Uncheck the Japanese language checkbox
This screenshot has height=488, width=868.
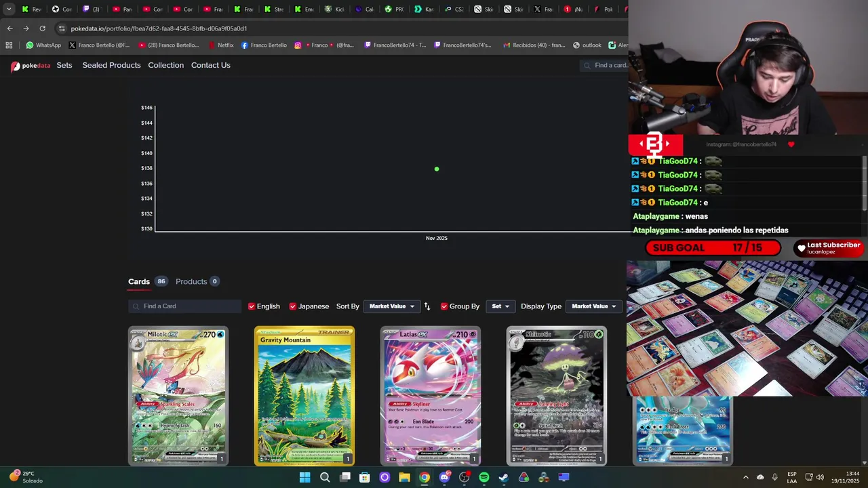[x=293, y=306]
